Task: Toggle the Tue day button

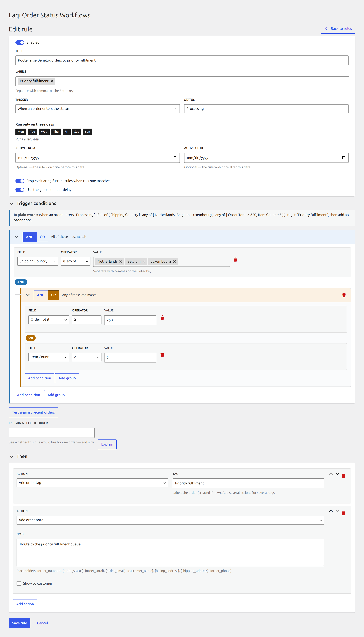Action: click(x=33, y=132)
